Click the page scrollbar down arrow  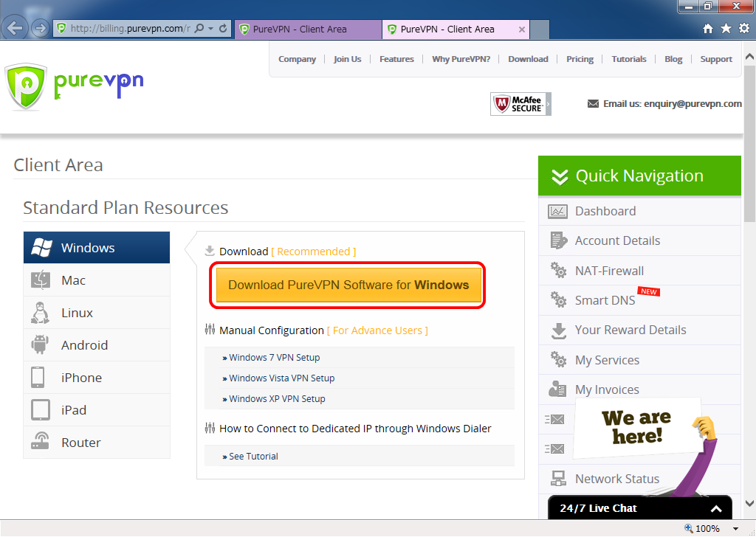[749, 504]
